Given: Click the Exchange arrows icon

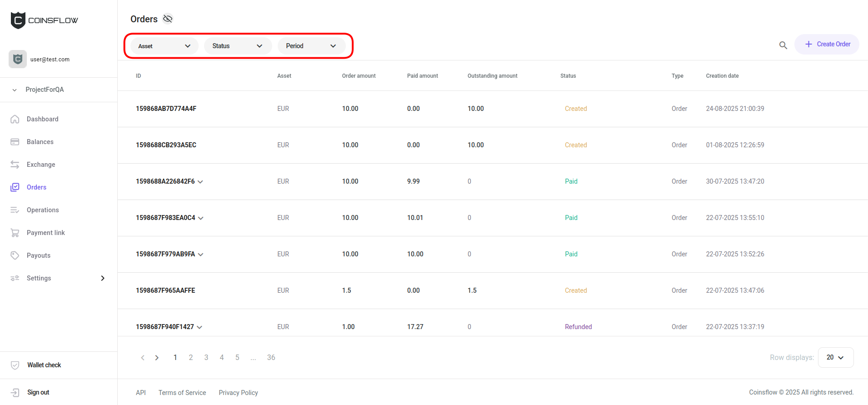Looking at the screenshot, I should (15, 165).
